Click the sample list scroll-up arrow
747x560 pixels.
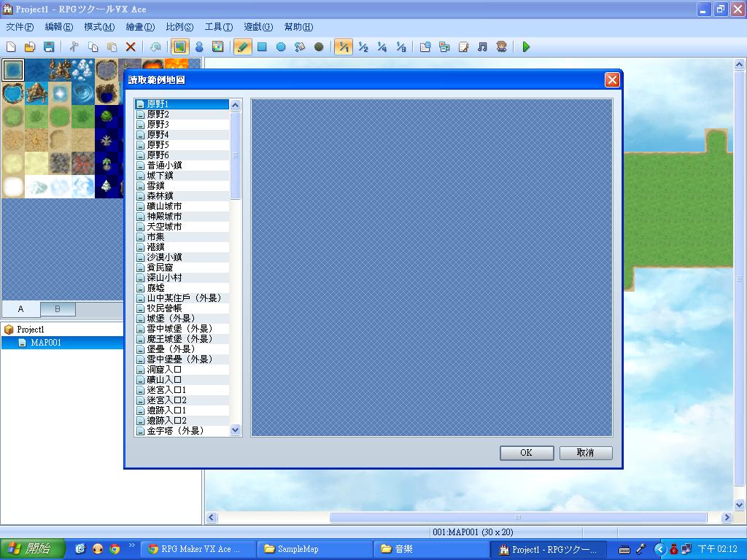click(x=236, y=105)
